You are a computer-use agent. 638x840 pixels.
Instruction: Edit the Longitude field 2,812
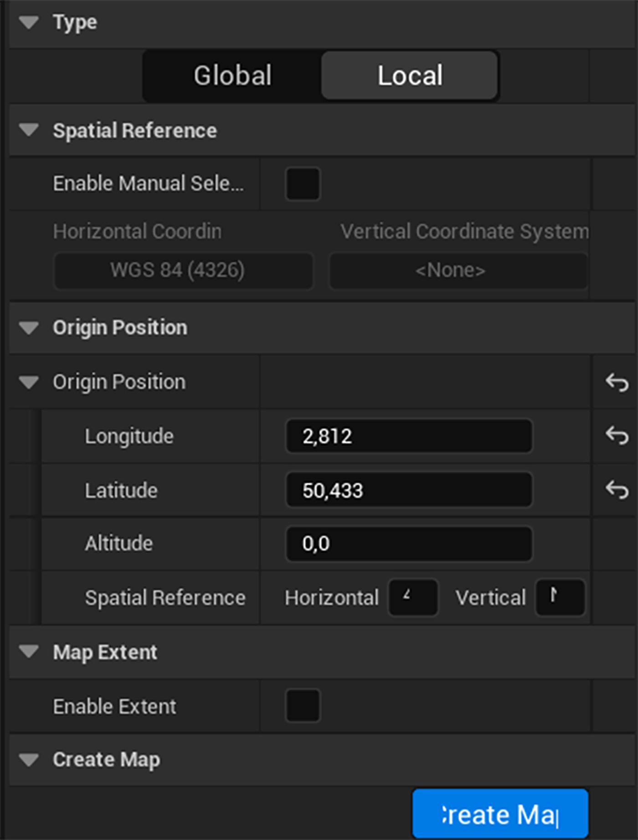409,436
